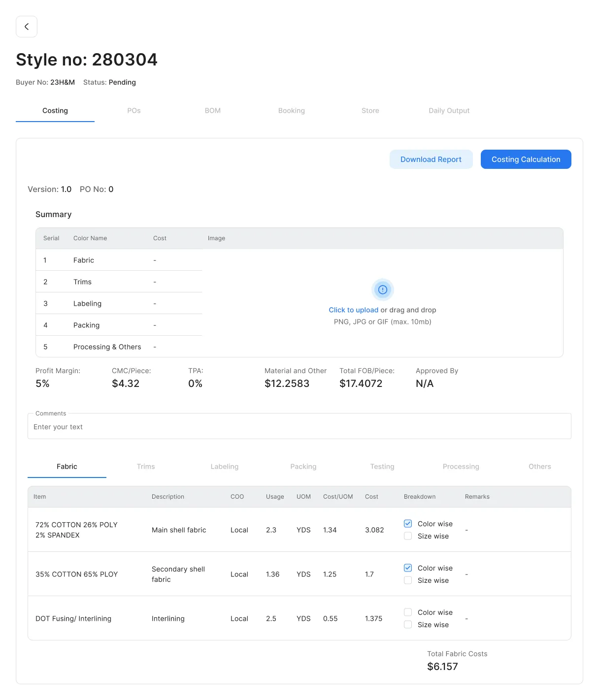This screenshot has height=700, width=599.
Task: Uncheck Color wise for Main shell fabric
Action: tap(408, 524)
